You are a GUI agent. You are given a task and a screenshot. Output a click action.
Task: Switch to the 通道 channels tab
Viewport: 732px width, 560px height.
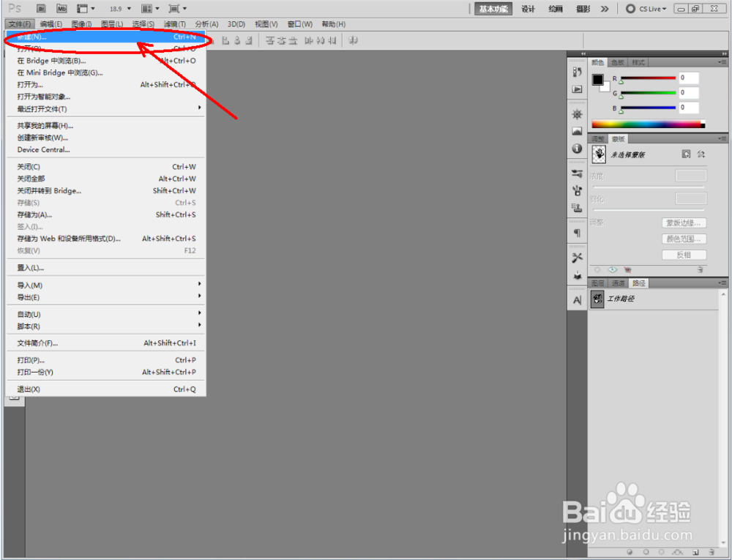pyautogui.click(x=618, y=283)
